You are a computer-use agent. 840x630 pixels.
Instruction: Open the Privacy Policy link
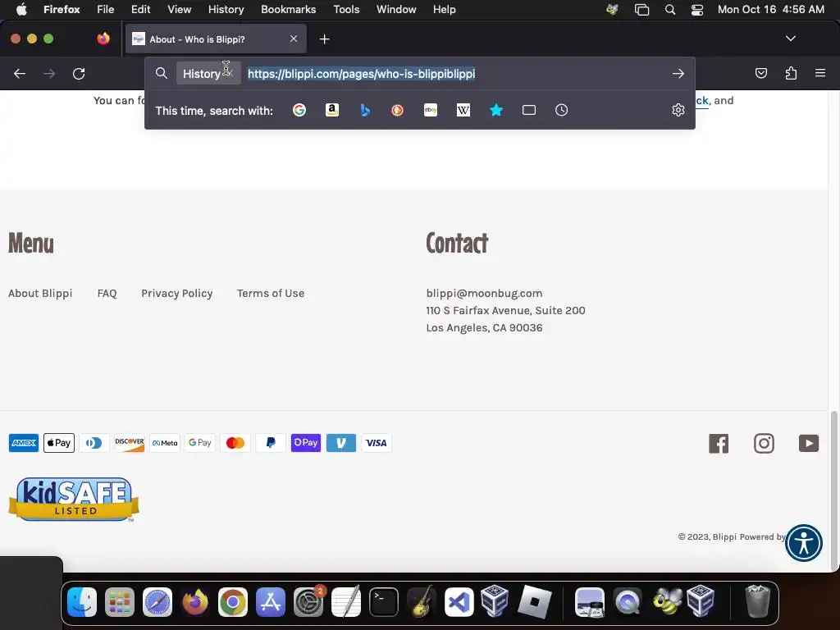pyautogui.click(x=177, y=294)
